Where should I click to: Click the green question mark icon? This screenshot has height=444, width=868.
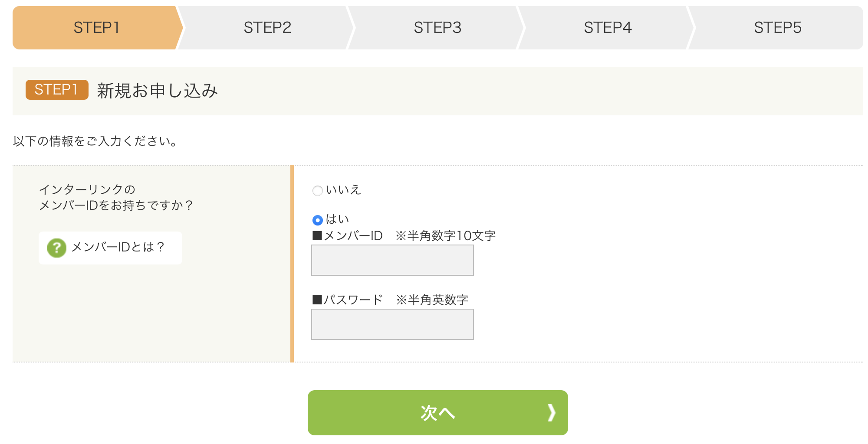[x=57, y=248]
